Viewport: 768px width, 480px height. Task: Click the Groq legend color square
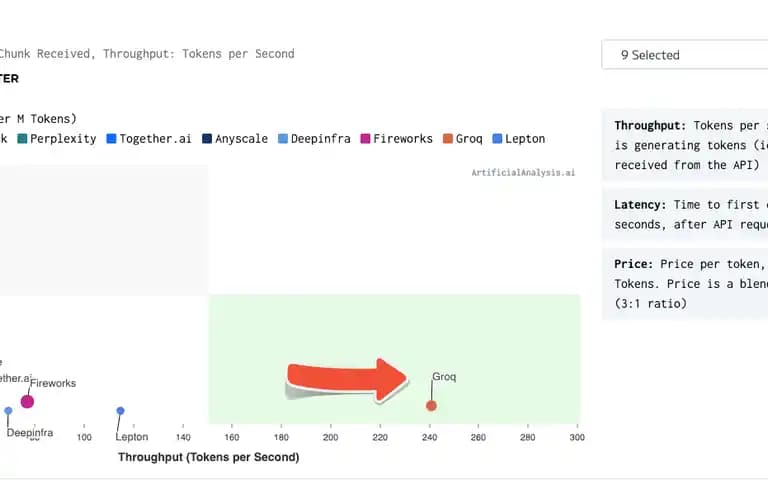coord(447,139)
